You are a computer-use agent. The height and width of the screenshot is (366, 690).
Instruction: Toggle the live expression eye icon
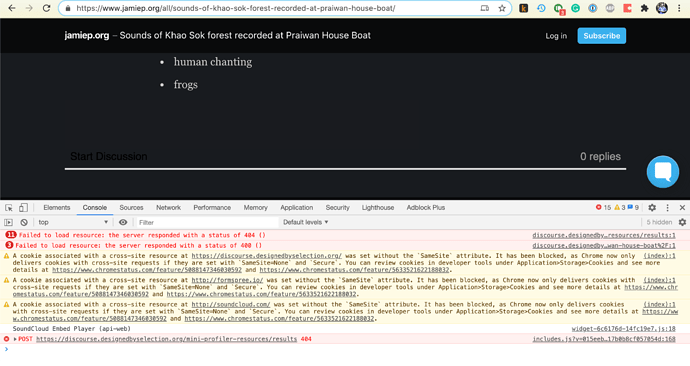[x=123, y=222]
